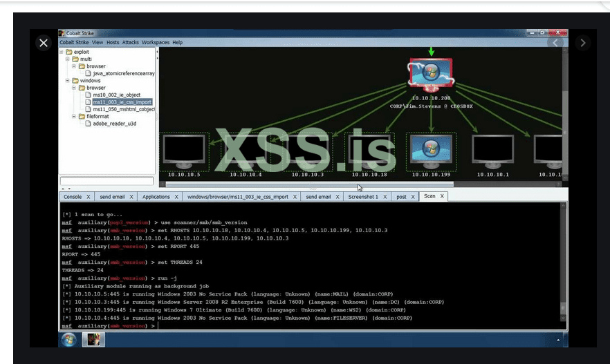This screenshot has width=610, height=364.
Task: Show hidden system tray icons arrow
Action: tap(558, 340)
